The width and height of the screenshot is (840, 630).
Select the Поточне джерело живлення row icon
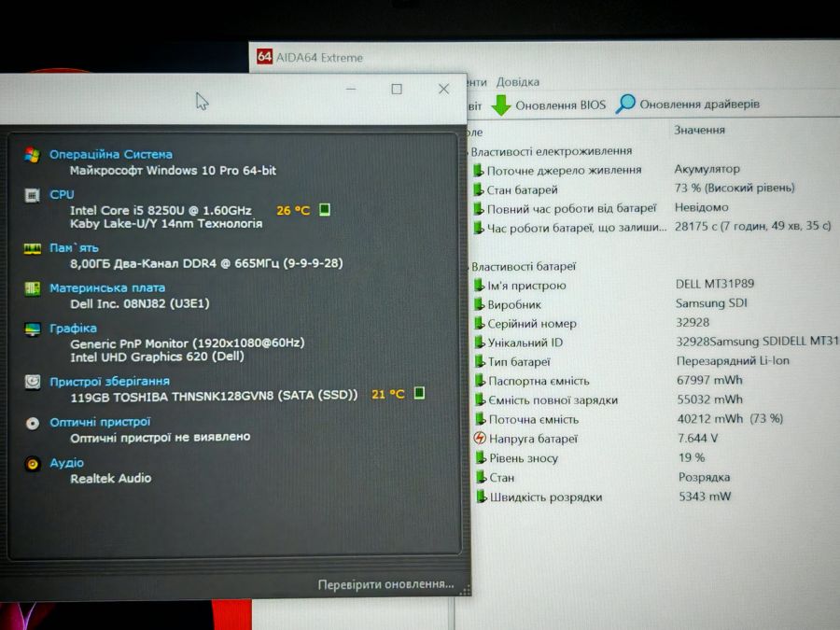point(478,171)
